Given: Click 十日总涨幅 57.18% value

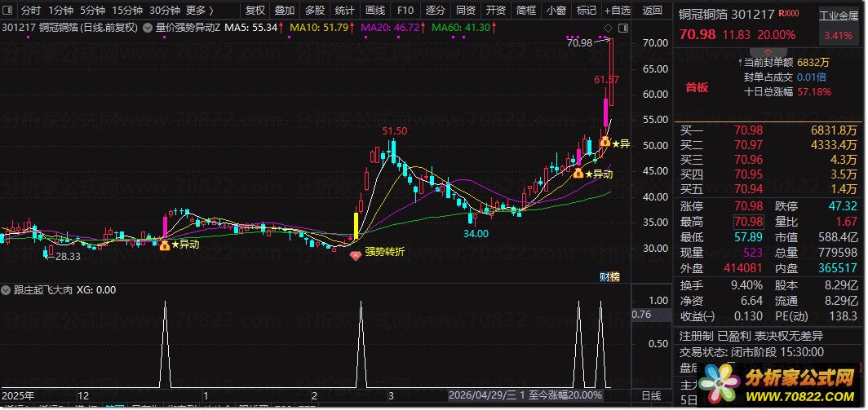Looking at the screenshot, I should point(814,92).
